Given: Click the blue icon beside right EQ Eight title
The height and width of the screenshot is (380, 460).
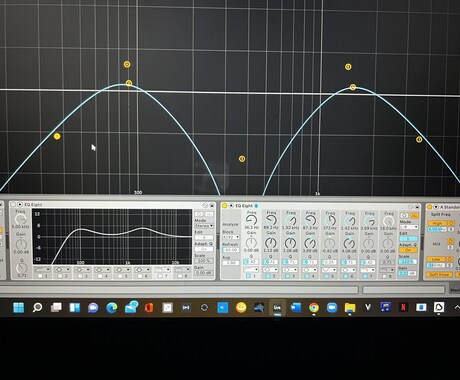Looking at the screenshot, I should [x=256, y=206].
